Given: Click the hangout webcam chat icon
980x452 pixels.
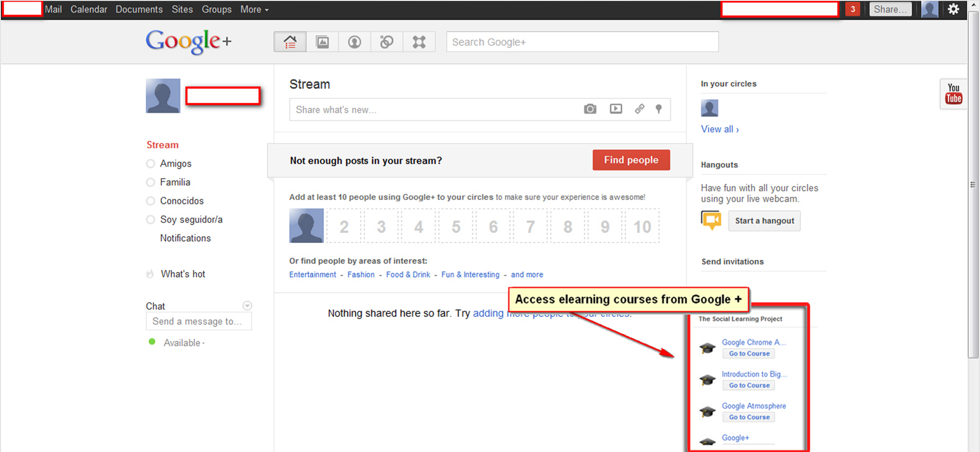Looking at the screenshot, I should 711,220.
